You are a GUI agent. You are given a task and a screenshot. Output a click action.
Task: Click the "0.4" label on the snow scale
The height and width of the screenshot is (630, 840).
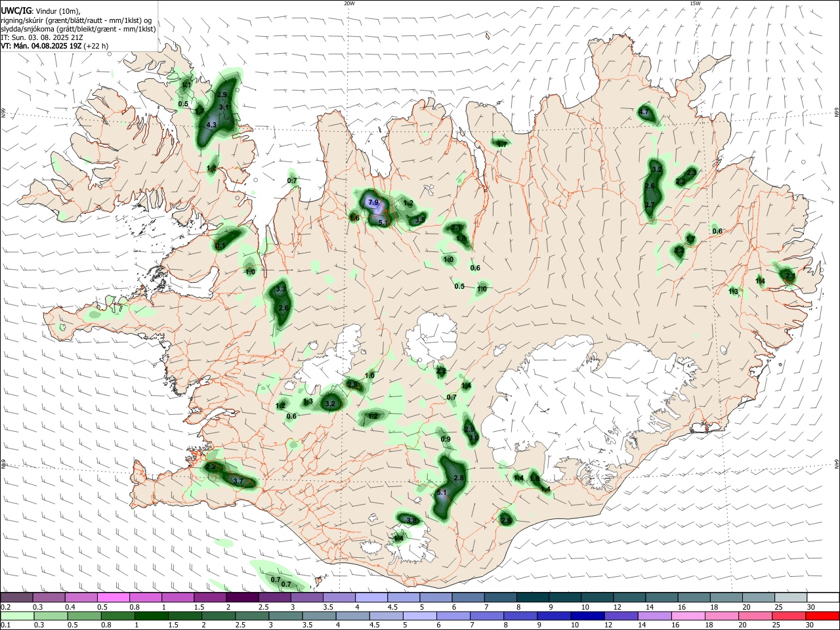click(x=70, y=607)
